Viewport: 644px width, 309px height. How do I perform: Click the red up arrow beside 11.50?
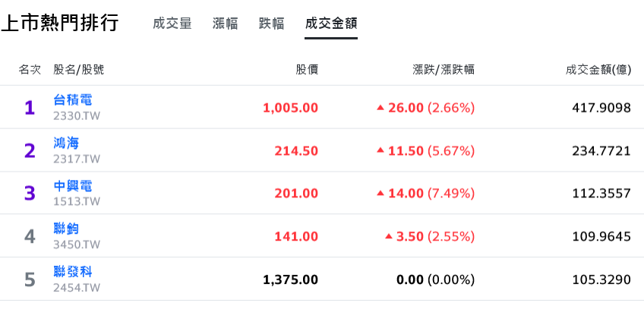click(380, 151)
